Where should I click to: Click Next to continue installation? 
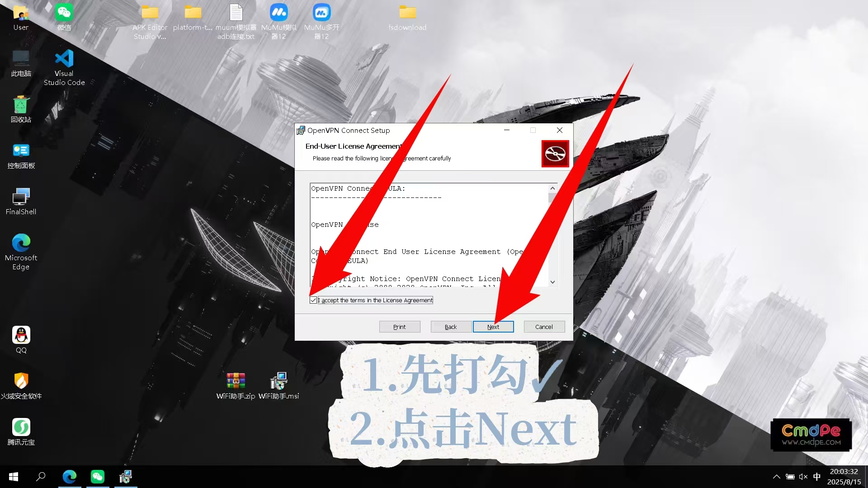493,327
